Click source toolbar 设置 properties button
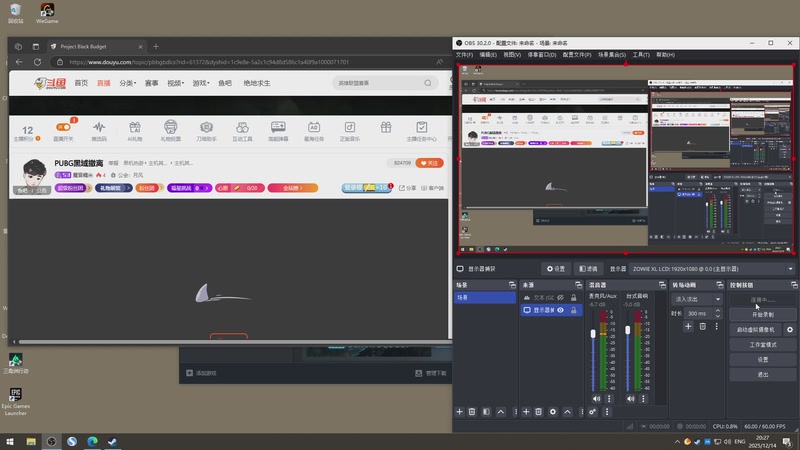Screen dimensions: 800x450 556,269
